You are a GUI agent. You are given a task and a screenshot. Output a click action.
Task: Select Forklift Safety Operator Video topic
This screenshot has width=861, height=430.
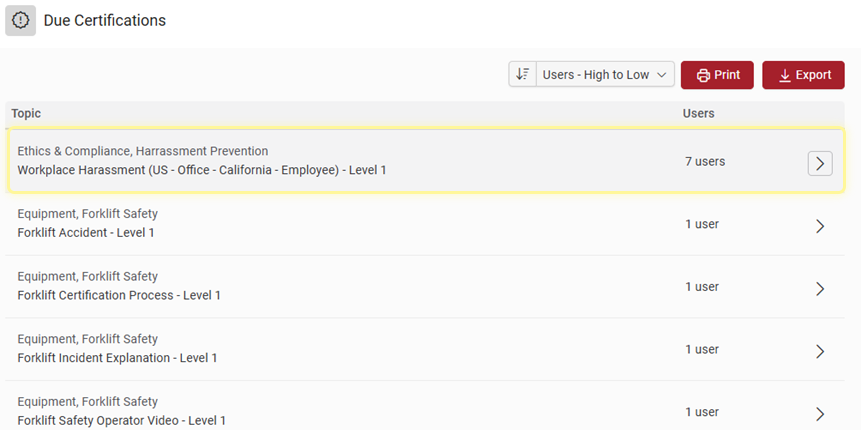click(121, 420)
